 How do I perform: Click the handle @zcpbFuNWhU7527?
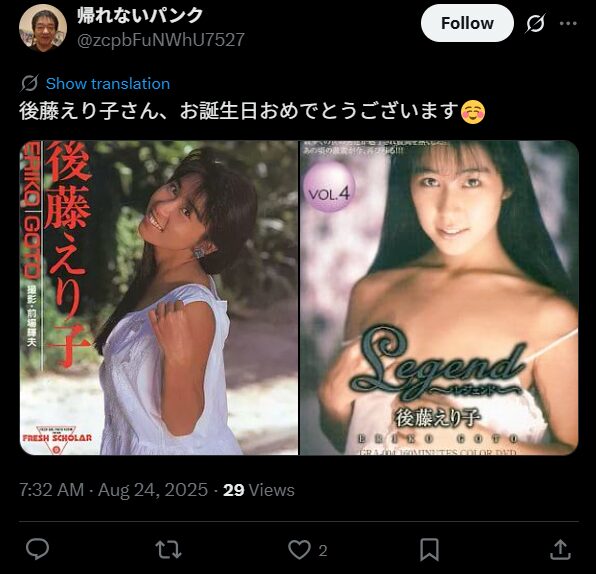pyautogui.click(x=161, y=40)
